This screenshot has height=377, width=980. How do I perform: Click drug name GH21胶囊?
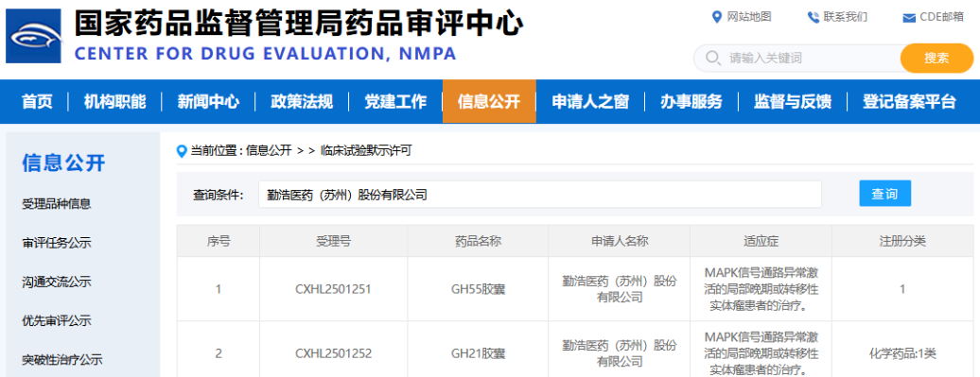(x=478, y=354)
